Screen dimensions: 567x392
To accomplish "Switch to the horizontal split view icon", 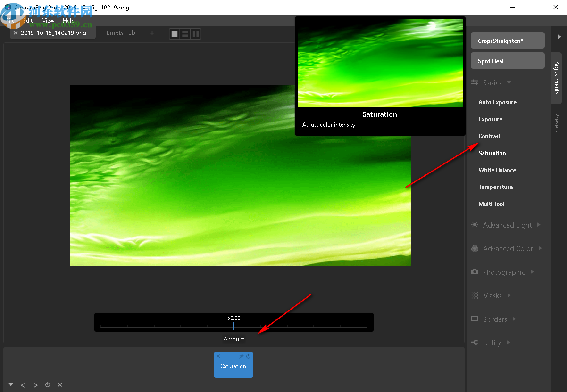I will click(185, 33).
